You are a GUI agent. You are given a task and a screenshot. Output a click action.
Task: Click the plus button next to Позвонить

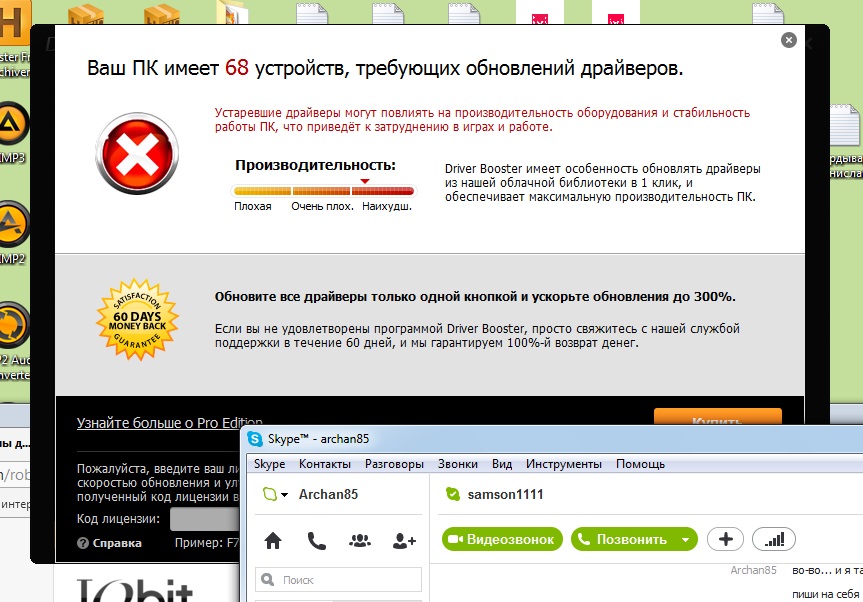(725, 539)
